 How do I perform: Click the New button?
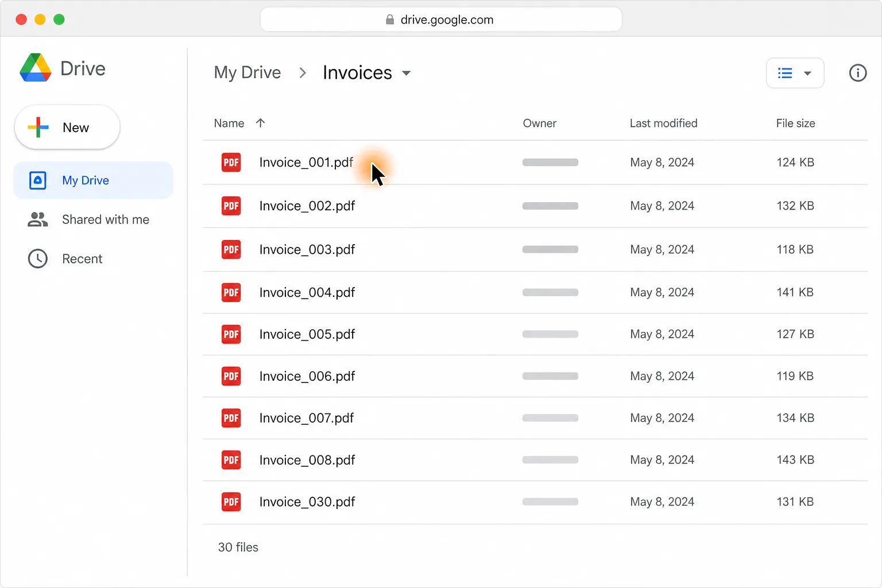click(x=67, y=127)
